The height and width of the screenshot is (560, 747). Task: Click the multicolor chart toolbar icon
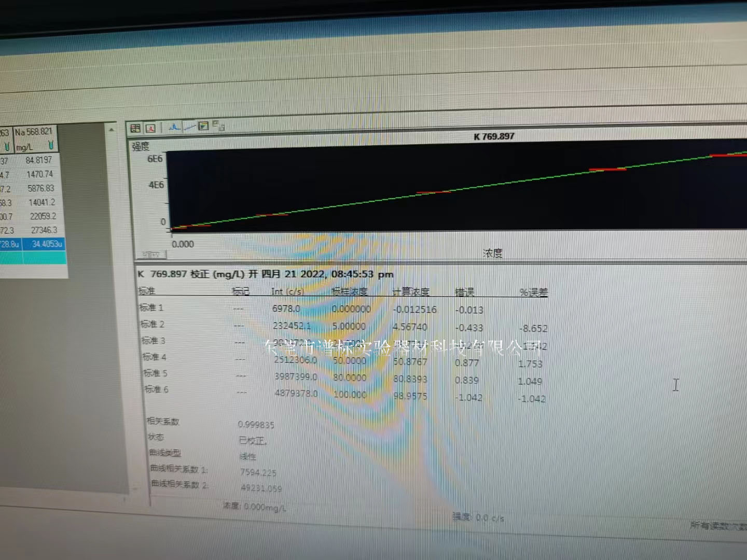pyautogui.click(x=203, y=125)
